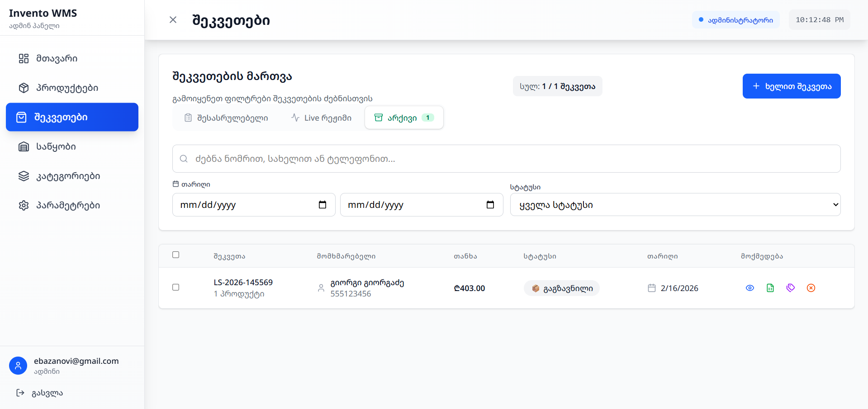Click the dashboard grid icon

click(24, 58)
